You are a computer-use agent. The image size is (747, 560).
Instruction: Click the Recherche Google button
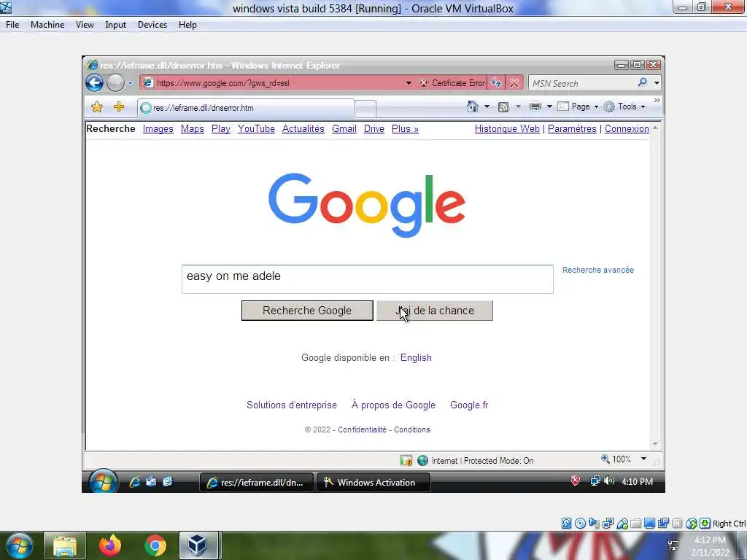pos(307,311)
